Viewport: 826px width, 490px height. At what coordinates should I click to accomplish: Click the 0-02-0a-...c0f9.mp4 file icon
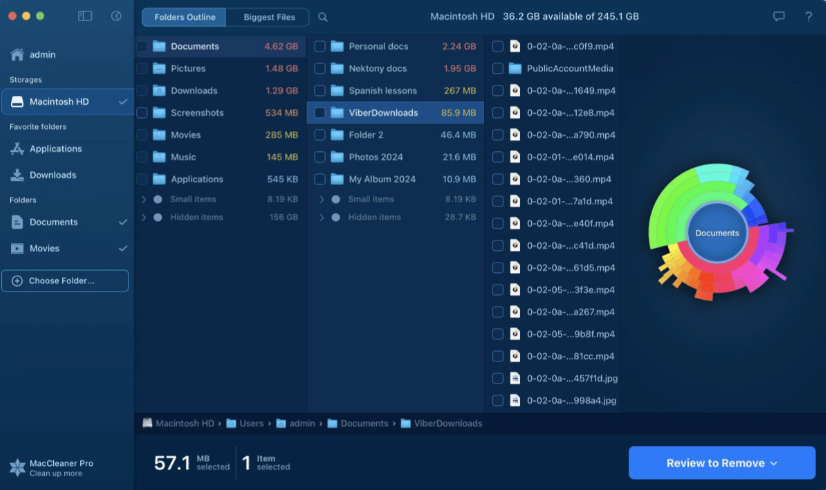point(515,46)
